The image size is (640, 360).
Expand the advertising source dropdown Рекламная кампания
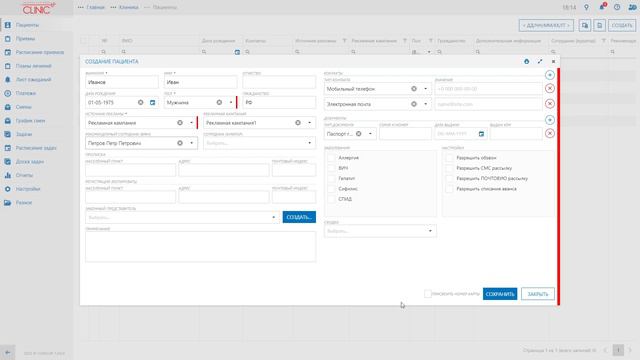[191, 123]
